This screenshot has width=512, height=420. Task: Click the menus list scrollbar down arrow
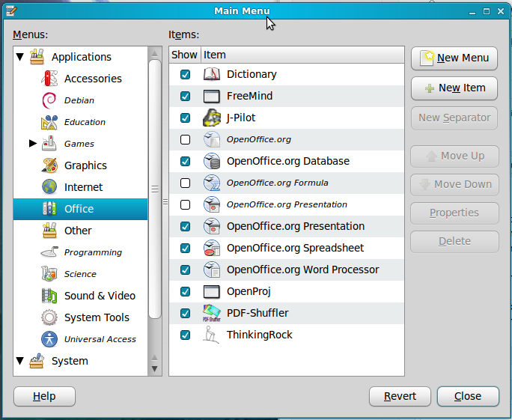155,369
